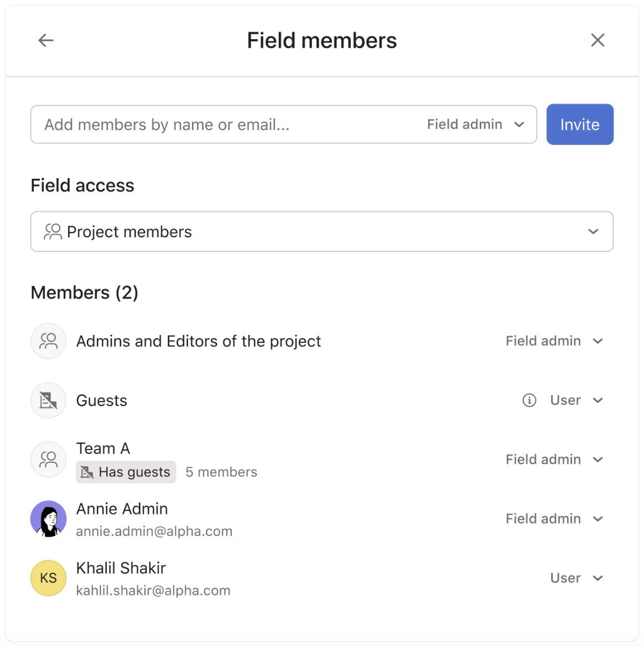Click the 5 members text link
644x647 pixels.
pyautogui.click(x=221, y=472)
